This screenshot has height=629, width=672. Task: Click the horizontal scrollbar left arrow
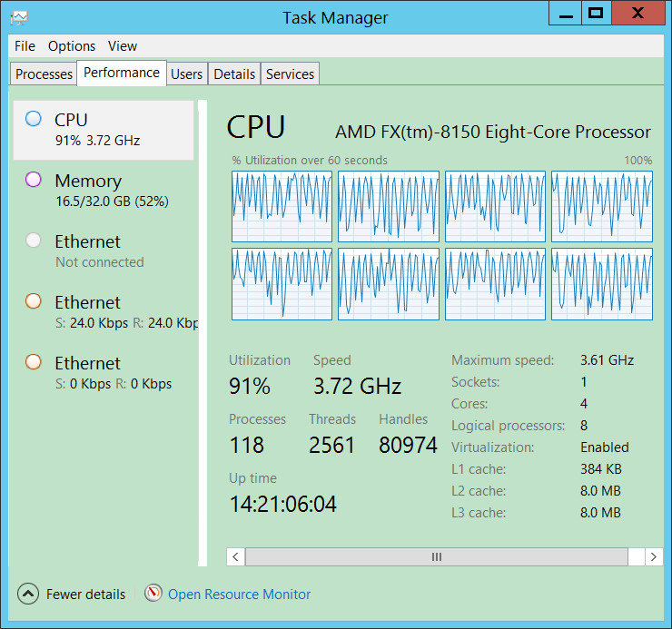pyautogui.click(x=235, y=556)
